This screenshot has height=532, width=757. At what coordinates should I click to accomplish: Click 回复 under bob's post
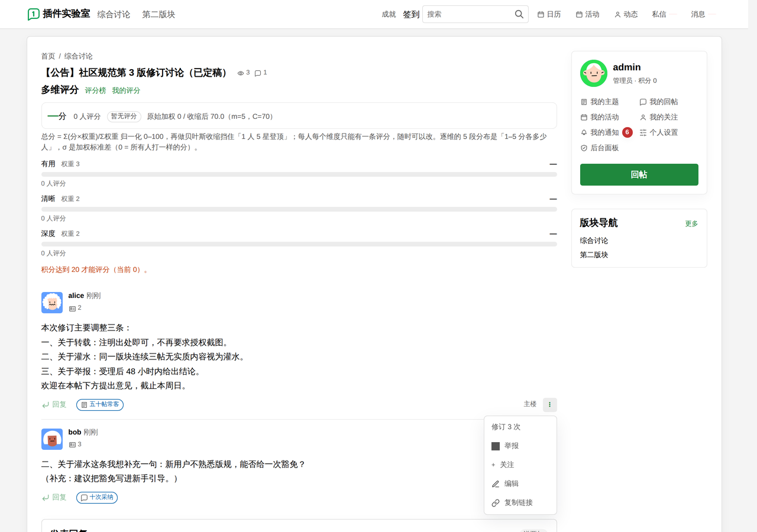pos(54,498)
